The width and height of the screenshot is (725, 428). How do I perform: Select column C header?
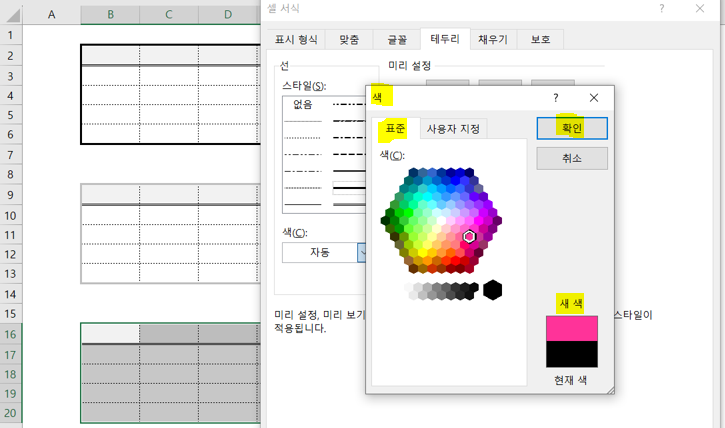[169, 15]
